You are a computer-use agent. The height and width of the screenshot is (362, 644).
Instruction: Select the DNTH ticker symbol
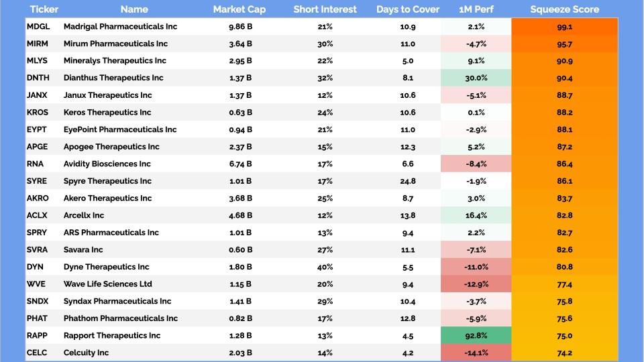click(x=38, y=78)
